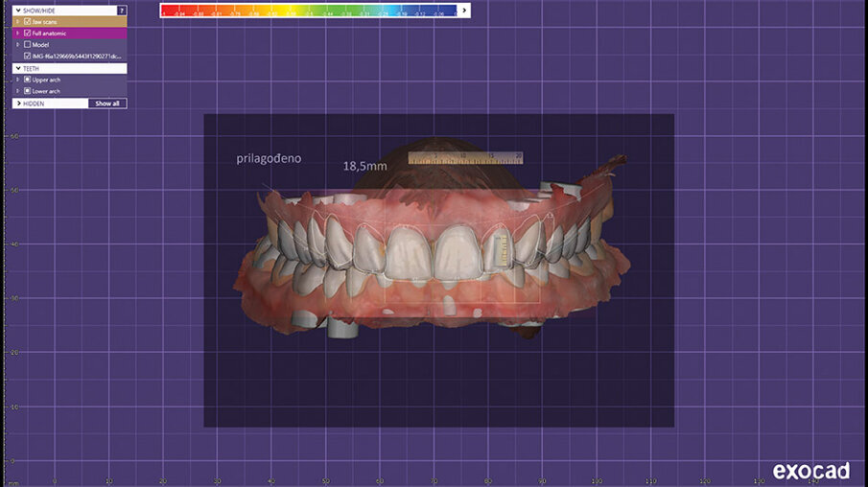Toggle the IMG file visibility checkbox

coord(27,57)
